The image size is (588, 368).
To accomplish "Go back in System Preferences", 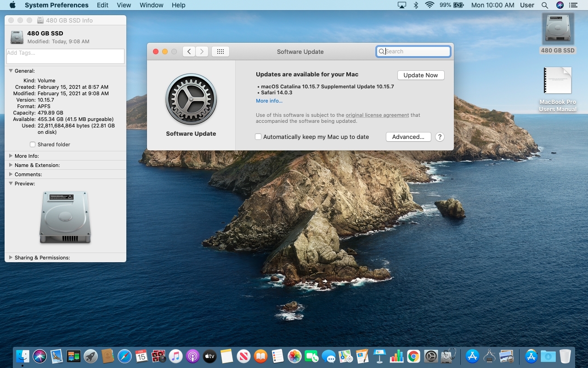I will pos(189,52).
